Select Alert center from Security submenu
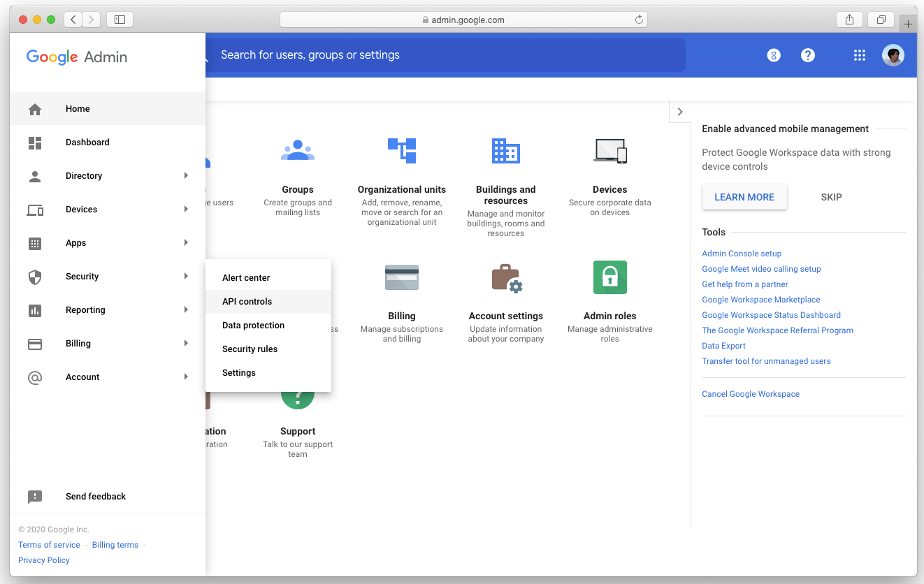 268,278
